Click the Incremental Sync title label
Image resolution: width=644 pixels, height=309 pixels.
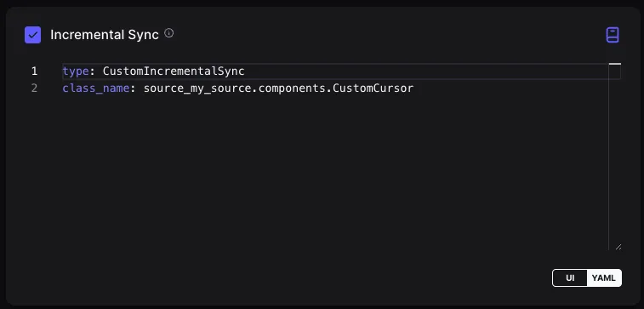click(x=105, y=35)
